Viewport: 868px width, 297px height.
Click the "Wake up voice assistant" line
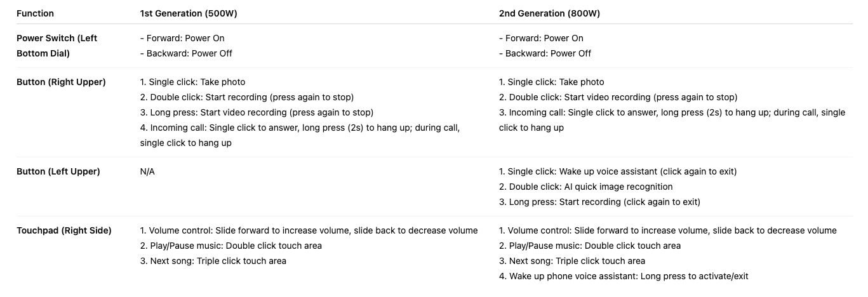click(x=618, y=171)
